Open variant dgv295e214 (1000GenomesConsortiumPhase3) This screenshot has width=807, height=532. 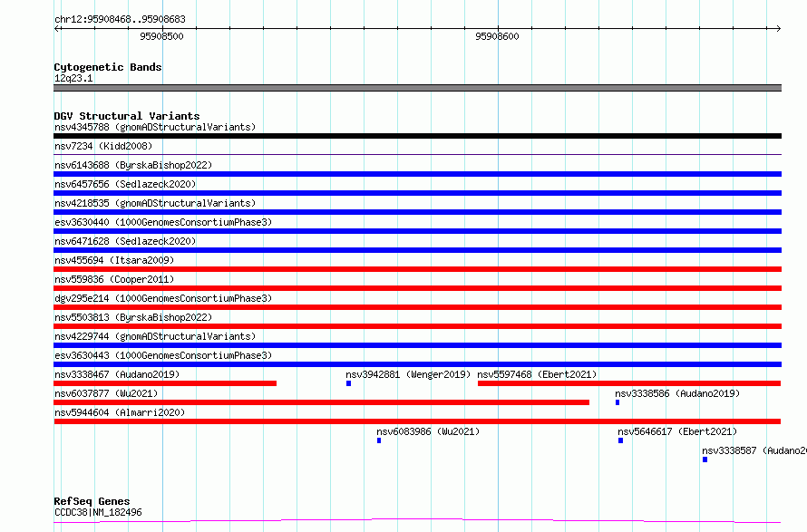(163, 298)
